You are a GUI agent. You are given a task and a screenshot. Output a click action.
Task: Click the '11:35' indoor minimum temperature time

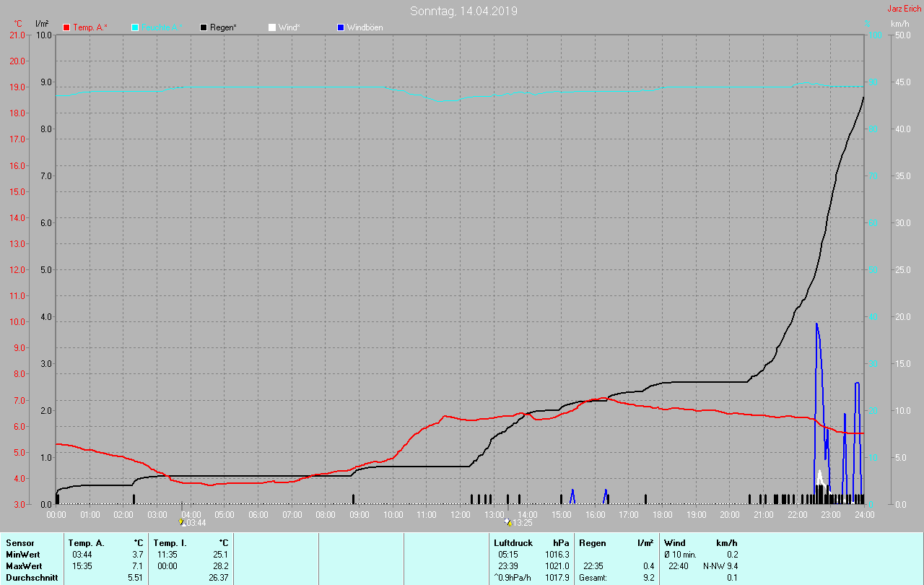pyautogui.click(x=167, y=555)
